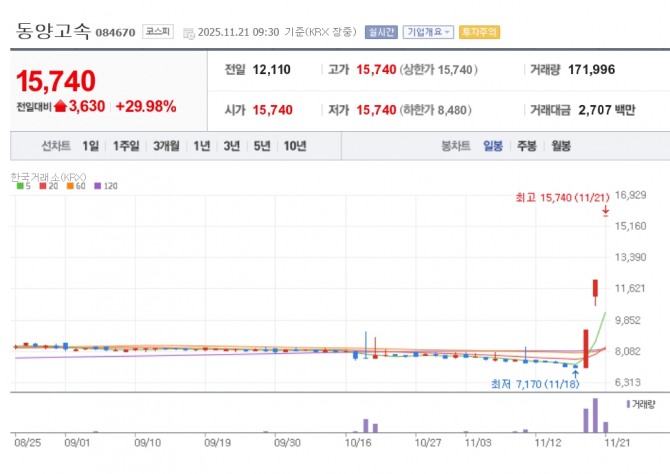Select the 1년 line chart period
This screenshot has height=474, width=670.
(x=202, y=146)
